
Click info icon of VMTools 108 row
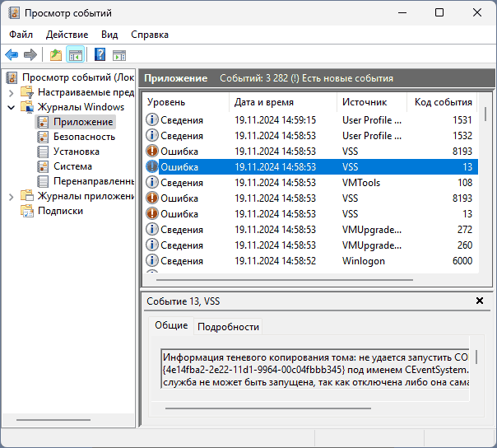(x=152, y=182)
